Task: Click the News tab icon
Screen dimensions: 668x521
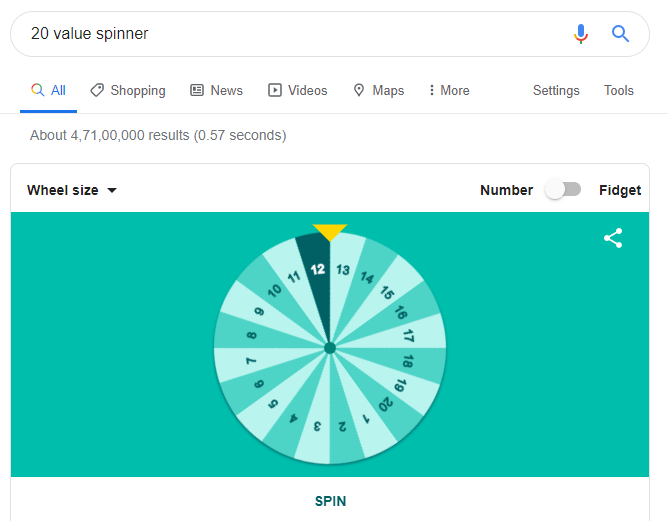Action: 197,90
